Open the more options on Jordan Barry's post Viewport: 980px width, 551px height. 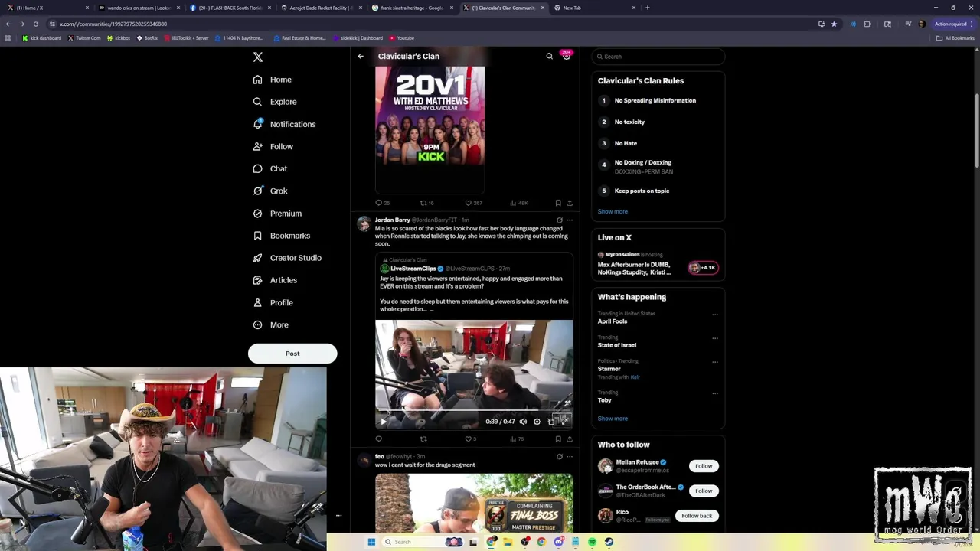pyautogui.click(x=570, y=220)
